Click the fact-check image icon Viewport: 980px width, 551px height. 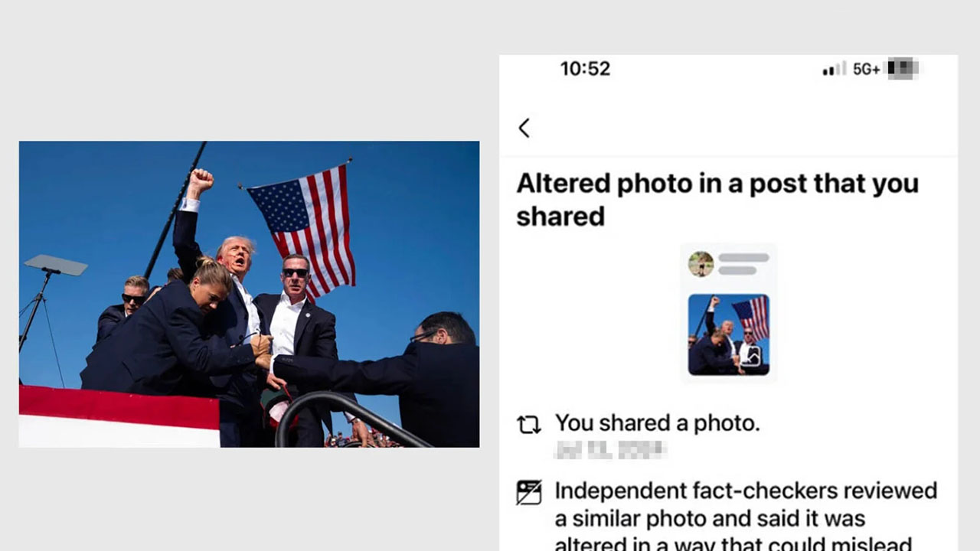pos(529,491)
